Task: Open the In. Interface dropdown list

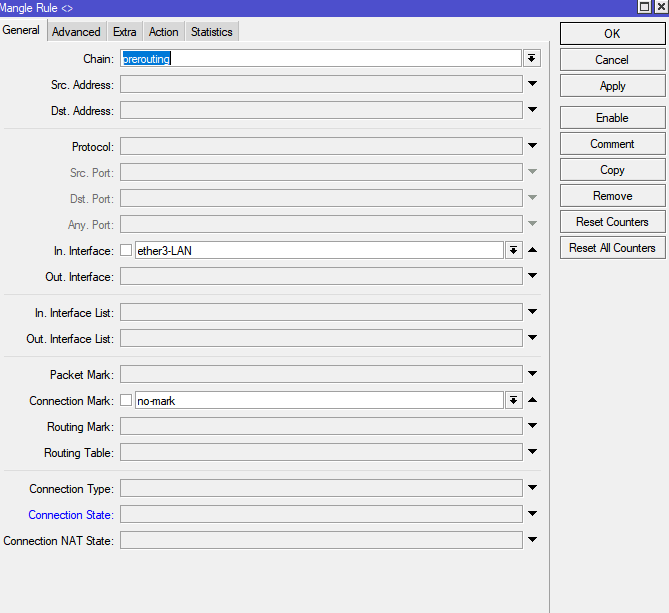Action: tap(514, 251)
